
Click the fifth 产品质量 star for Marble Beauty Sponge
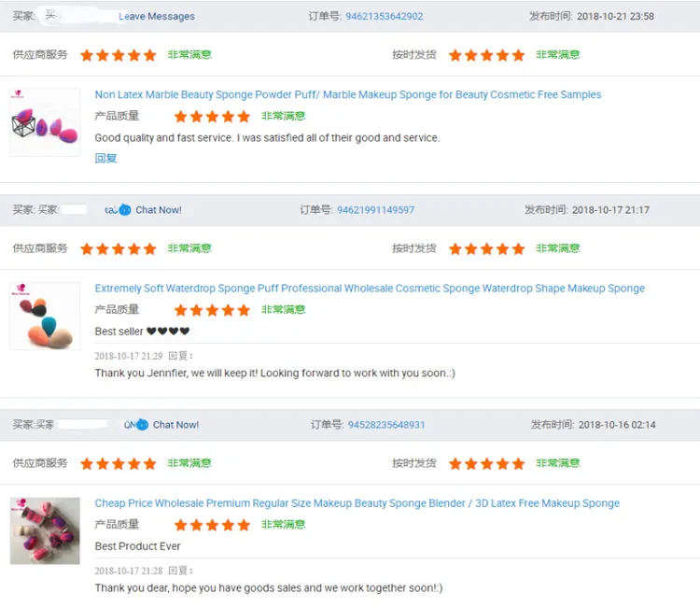[244, 117]
